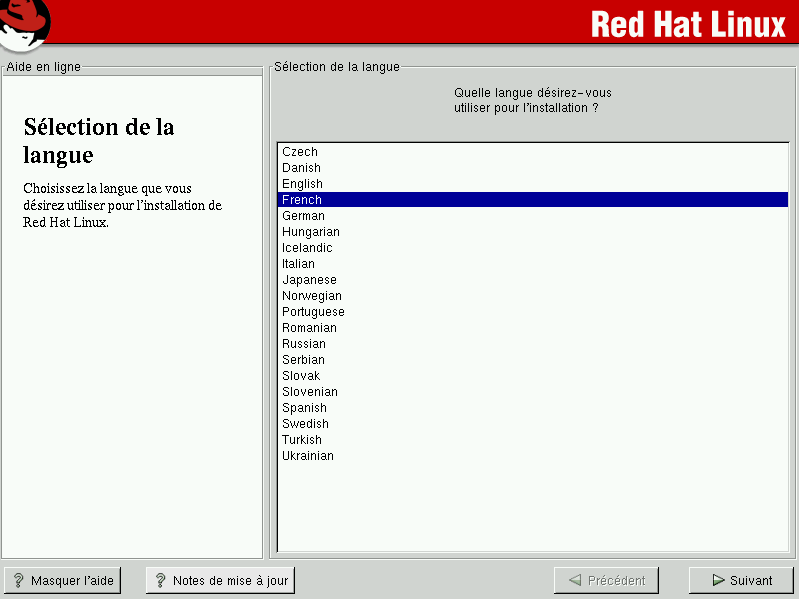Click the question mark icon on Notes de mise à jour
This screenshot has height=599, width=799.
(x=160, y=580)
